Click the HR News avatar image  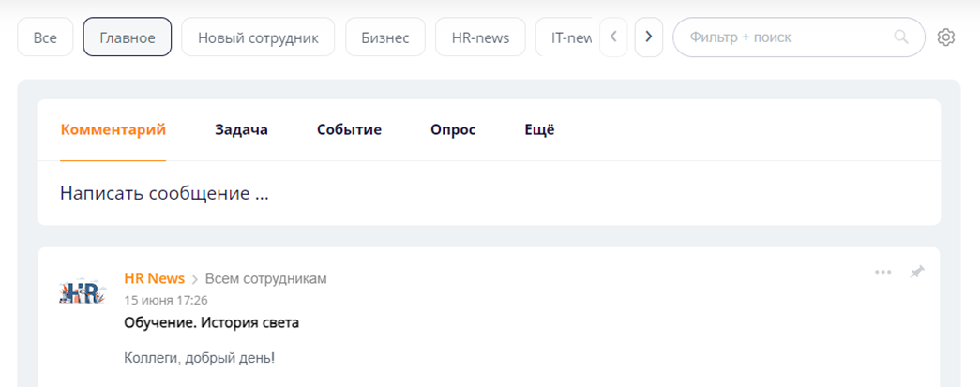[x=79, y=292]
